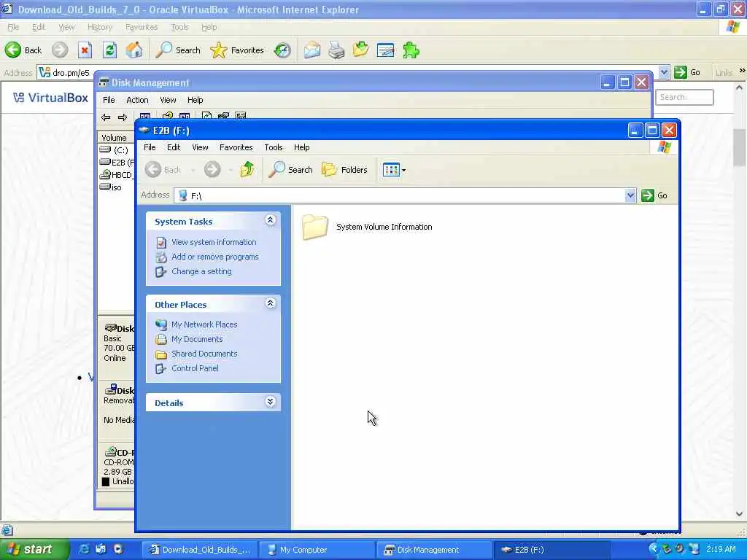
Task: Click the browser page vertical scrollbar thumb
Action: pos(740,147)
